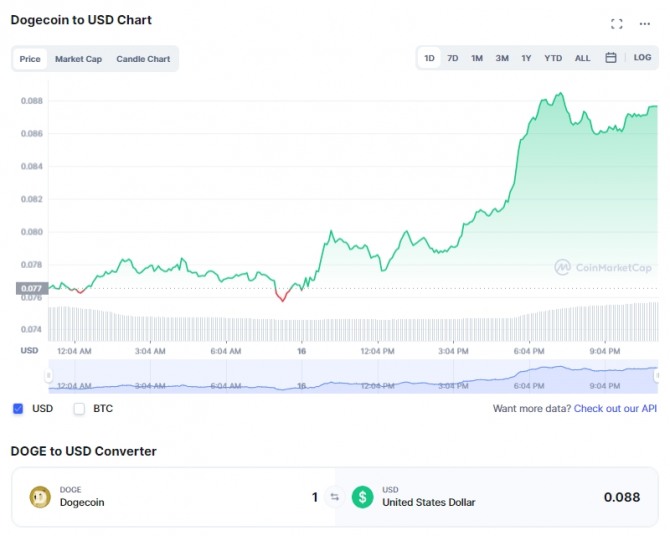This screenshot has height=536, width=670.
Task: Open the Check out our API link
Action: (615, 409)
